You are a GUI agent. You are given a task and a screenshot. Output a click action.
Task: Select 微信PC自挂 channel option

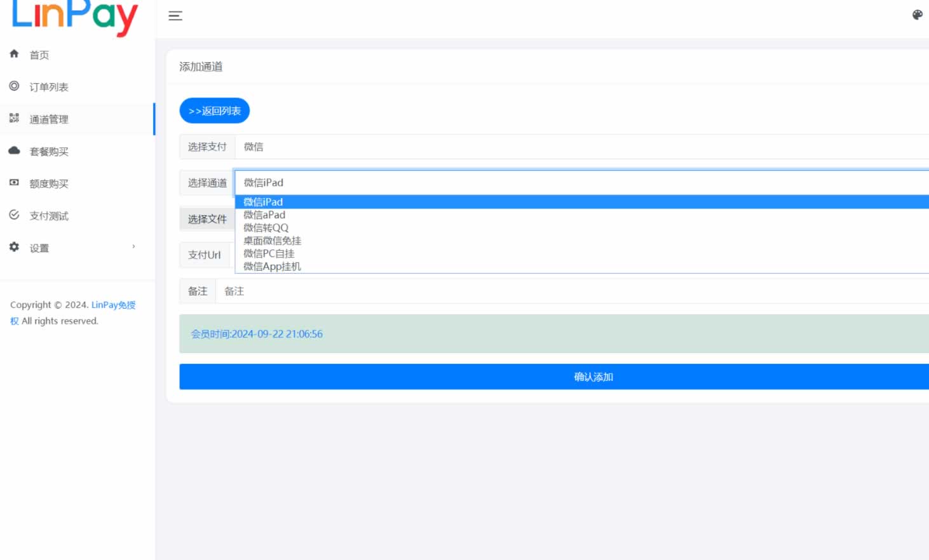(x=269, y=254)
